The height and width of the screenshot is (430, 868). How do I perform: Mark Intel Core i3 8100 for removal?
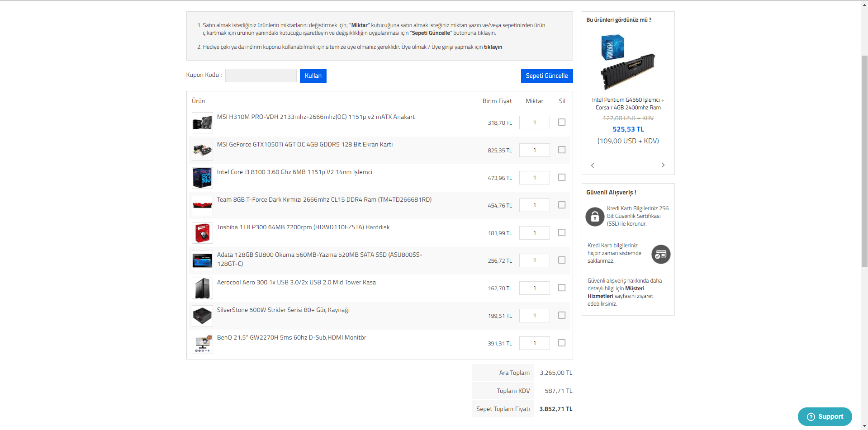point(562,177)
